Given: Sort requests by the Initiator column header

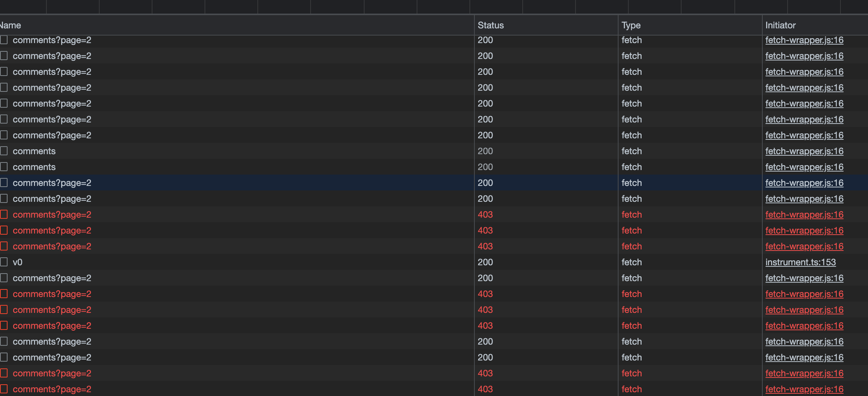Looking at the screenshot, I should click(780, 25).
